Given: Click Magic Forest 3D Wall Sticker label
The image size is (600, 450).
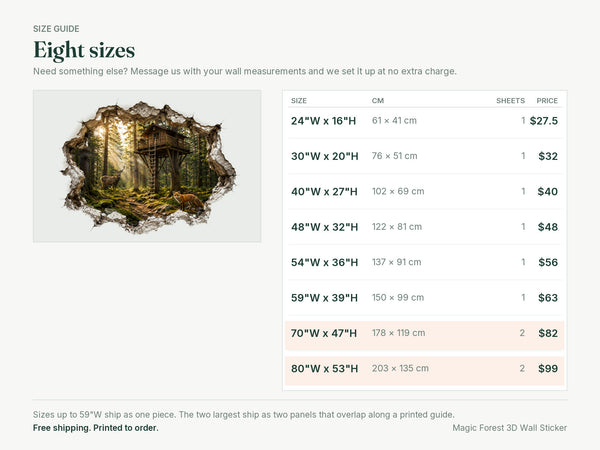Looking at the screenshot, I should tap(510, 428).
